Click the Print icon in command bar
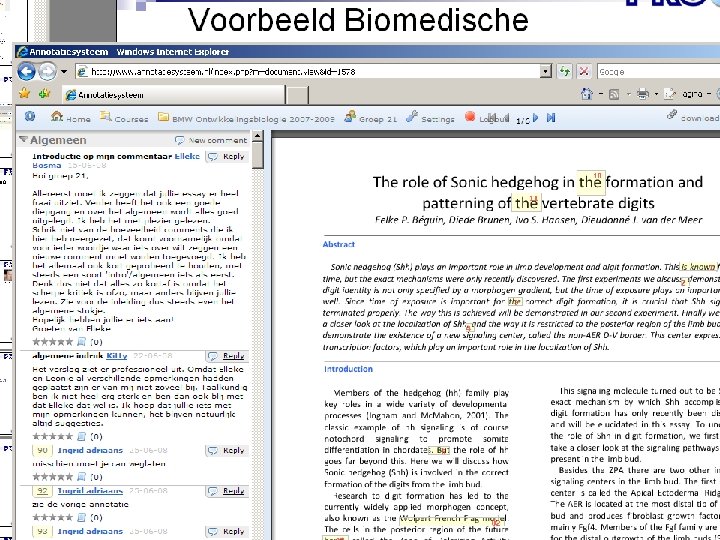This screenshot has height=540, width=720. 643,94
